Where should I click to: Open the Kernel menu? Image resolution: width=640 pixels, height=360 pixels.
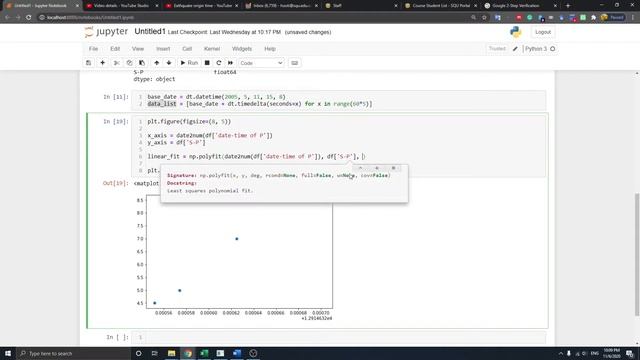(212, 49)
